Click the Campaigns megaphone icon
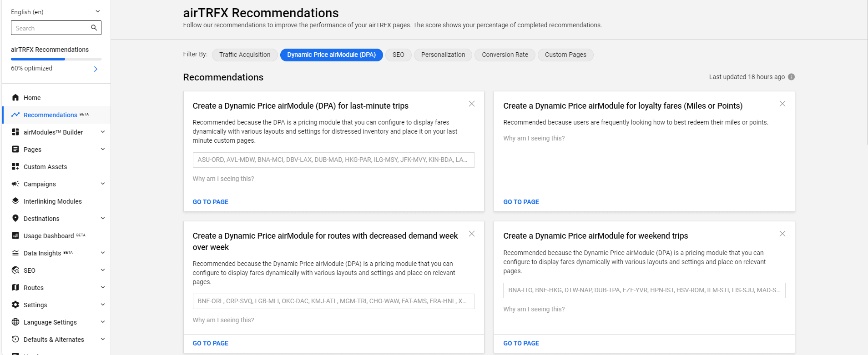 click(15, 184)
